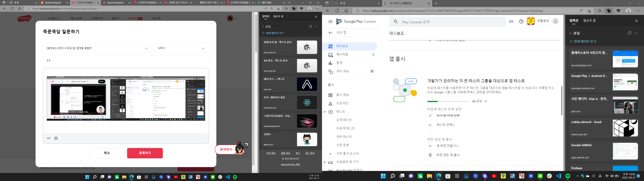Open Visual Studio Code from the right taskbar
This screenshot has height=181, width=644.
558,176
